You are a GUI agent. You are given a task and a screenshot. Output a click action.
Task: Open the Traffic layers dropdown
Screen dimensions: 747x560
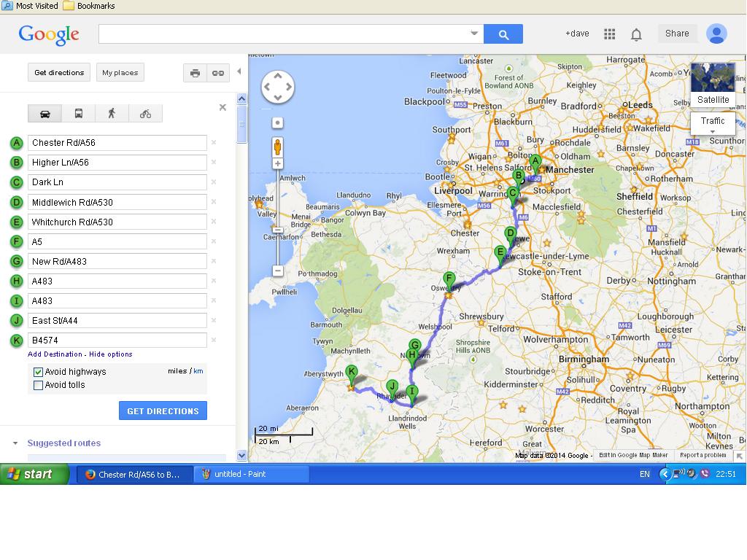tap(713, 124)
